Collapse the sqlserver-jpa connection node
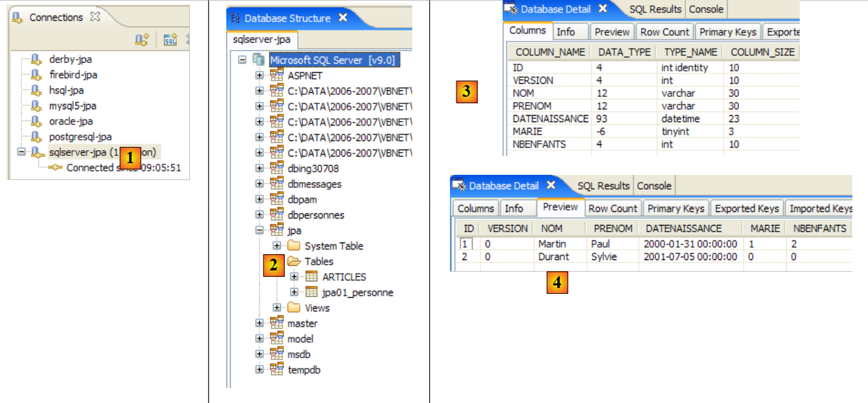The image size is (868, 403). point(21,152)
